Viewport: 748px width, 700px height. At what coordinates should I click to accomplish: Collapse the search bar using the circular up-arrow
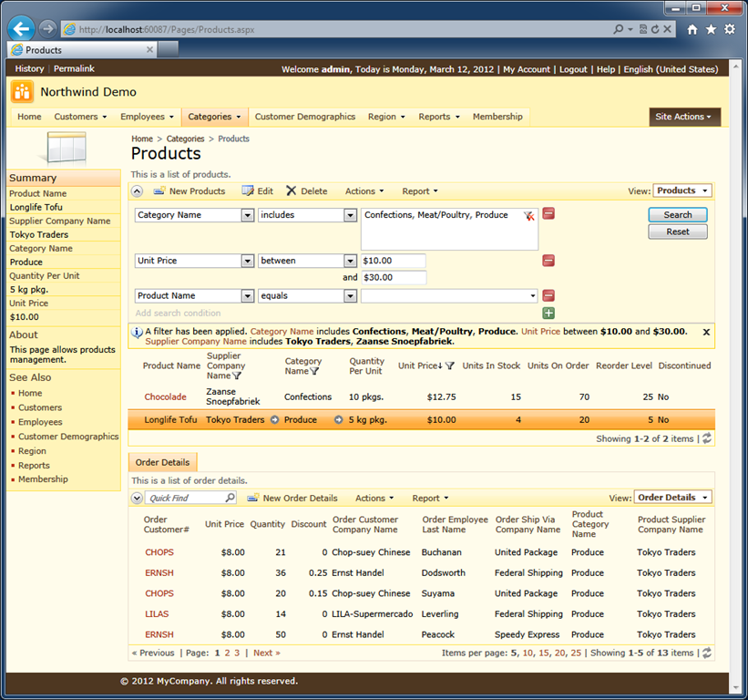(x=137, y=191)
